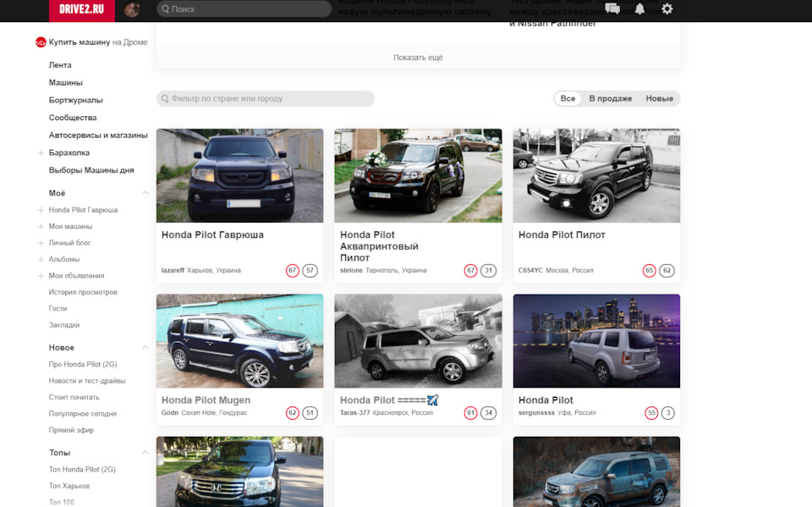Click the country or city filter field

pyautogui.click(x=265, y=98)
